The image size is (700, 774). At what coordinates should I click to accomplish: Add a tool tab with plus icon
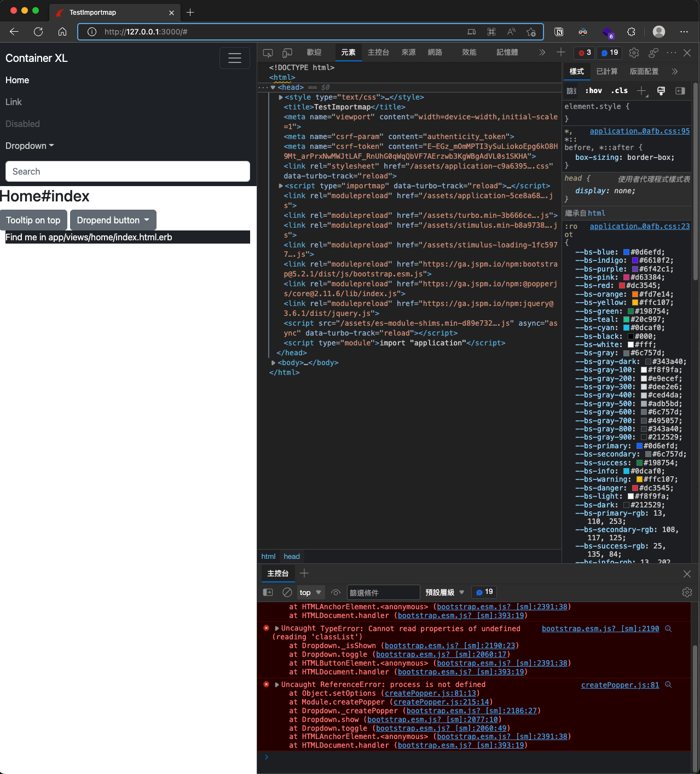[561, 52]
